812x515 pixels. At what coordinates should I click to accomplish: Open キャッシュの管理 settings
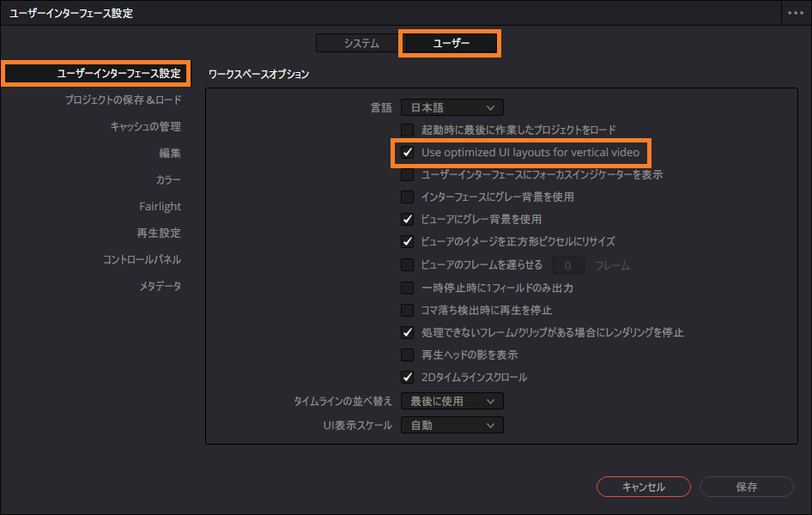click(146, 126)
